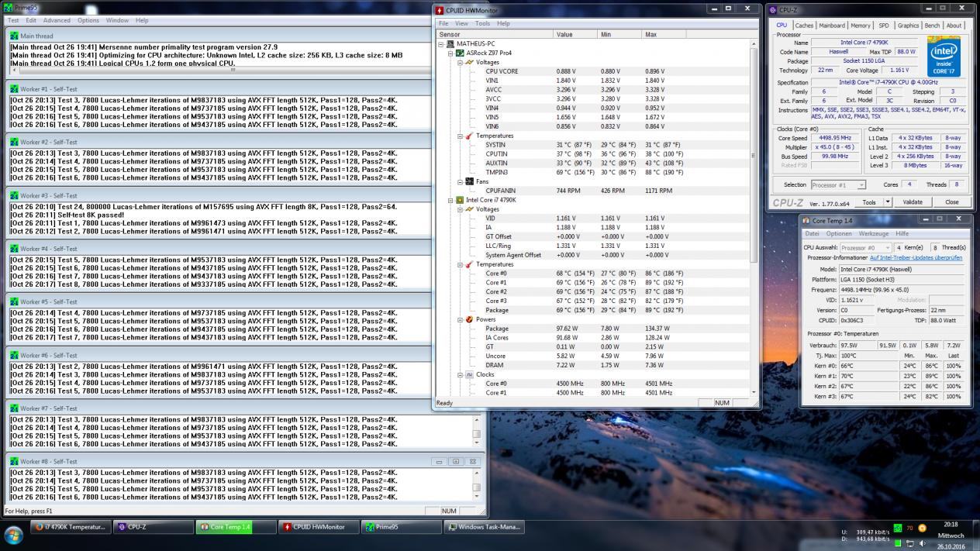Open the CPU-Z Processor #1 selection dropdown
The width and height of the screenshot is (980, 551).
click(x=838, y=185)
